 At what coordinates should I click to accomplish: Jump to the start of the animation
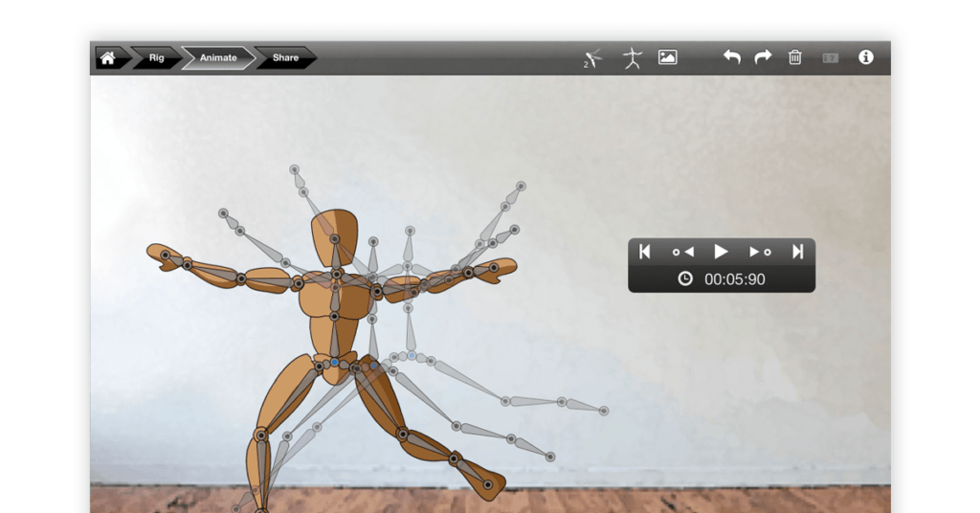point(645,252)
